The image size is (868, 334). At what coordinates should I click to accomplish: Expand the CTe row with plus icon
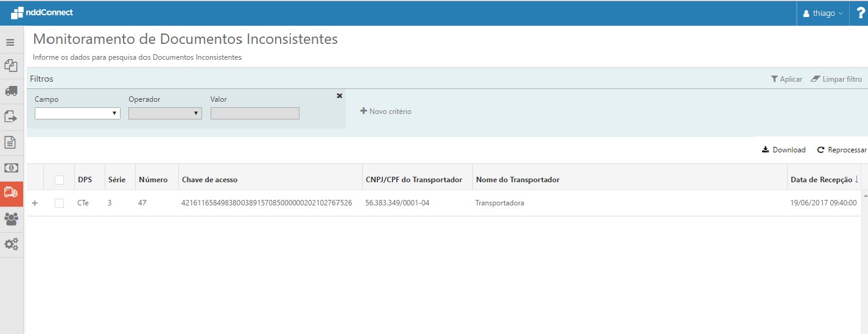click(x=35, y=203)
